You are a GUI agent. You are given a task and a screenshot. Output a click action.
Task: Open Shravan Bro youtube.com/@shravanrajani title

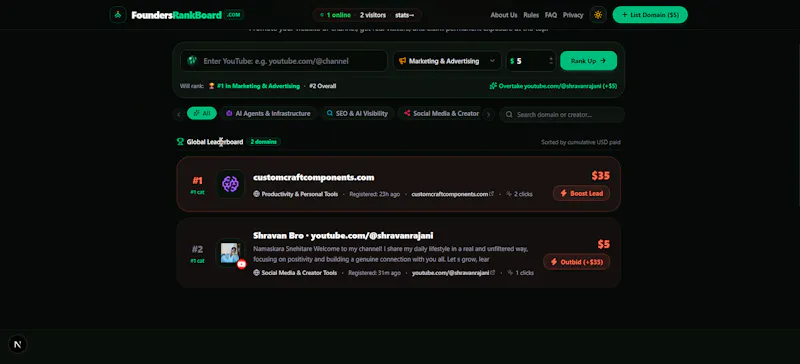[x=343, y=235]
